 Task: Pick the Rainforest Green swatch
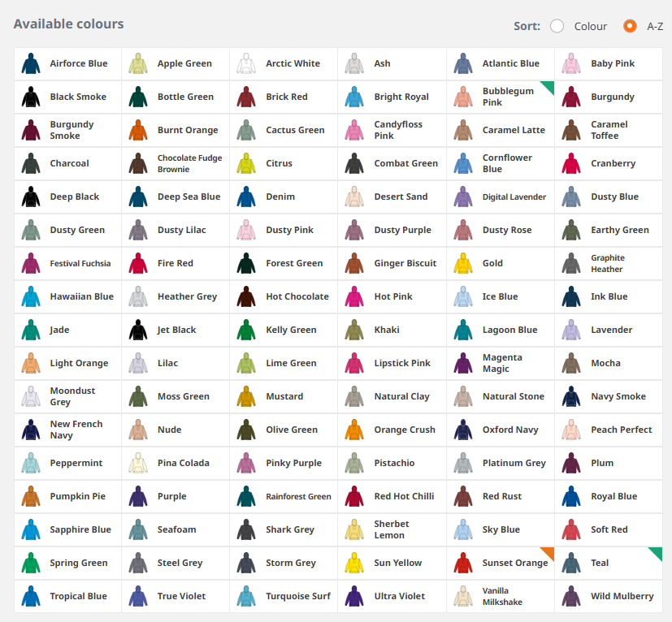point(284,496)
